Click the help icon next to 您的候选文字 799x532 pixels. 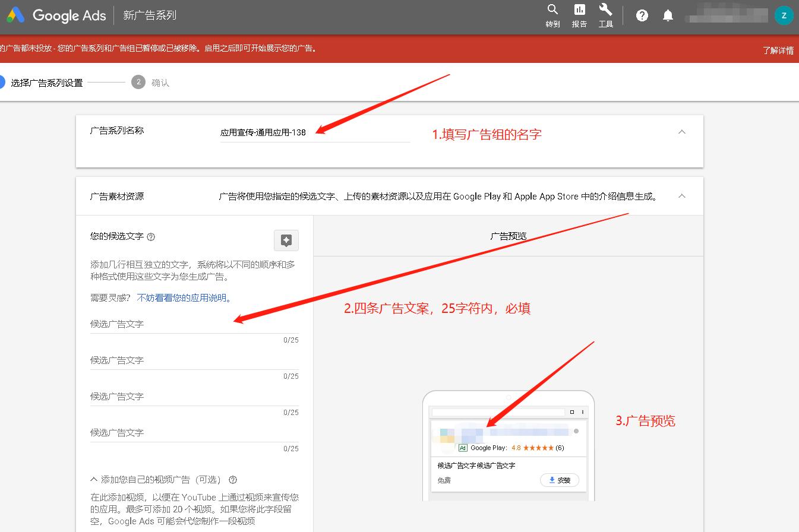(x=150, y=236)
